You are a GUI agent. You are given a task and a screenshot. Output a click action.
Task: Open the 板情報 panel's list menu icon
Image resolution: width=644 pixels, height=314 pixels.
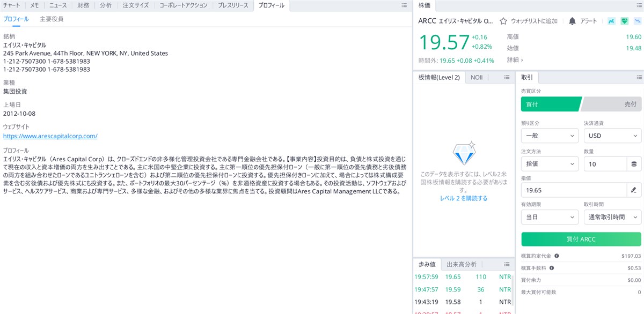point(507,78)
